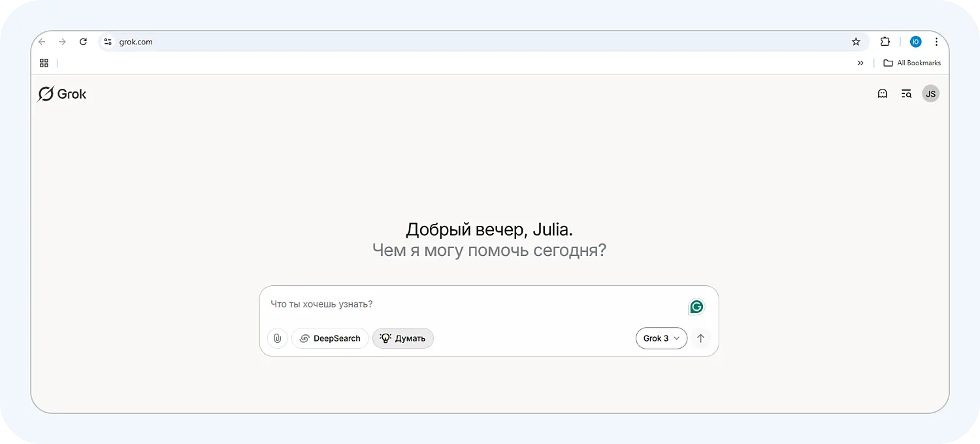Toggle the Думать thinking mode

[x=402, y=338]
